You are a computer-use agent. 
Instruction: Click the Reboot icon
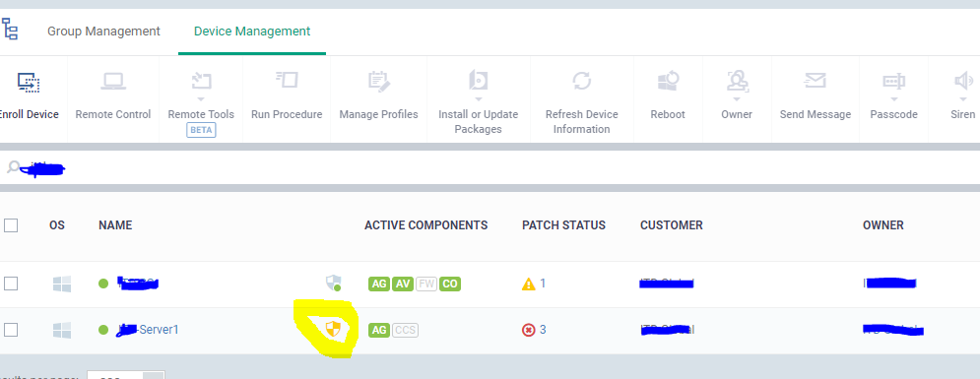[668, 81]
